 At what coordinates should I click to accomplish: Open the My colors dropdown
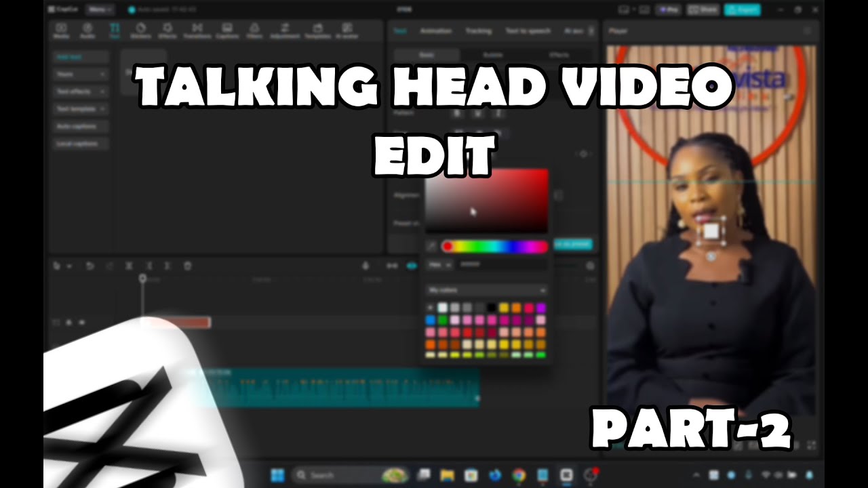point(486,290)
